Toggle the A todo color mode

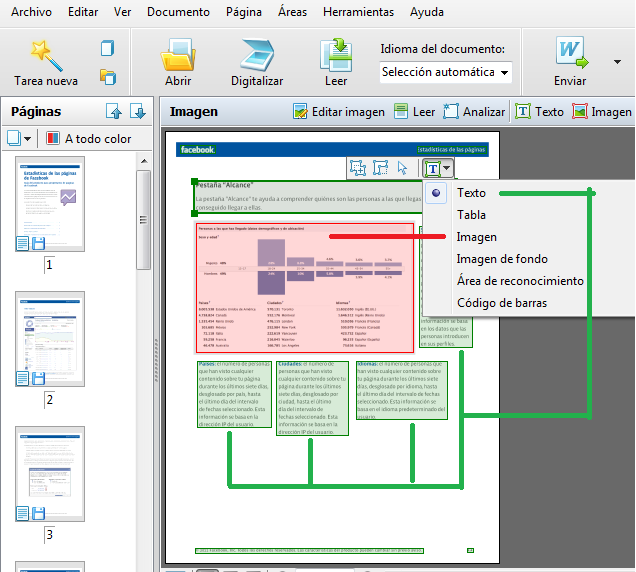tap(88, 139)
